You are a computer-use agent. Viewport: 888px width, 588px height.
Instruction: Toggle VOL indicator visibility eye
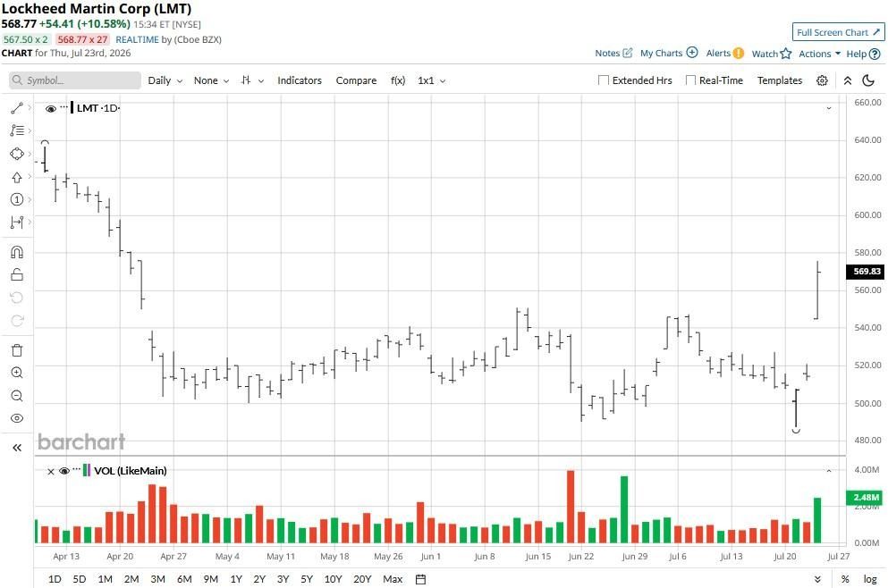point(64,471)
